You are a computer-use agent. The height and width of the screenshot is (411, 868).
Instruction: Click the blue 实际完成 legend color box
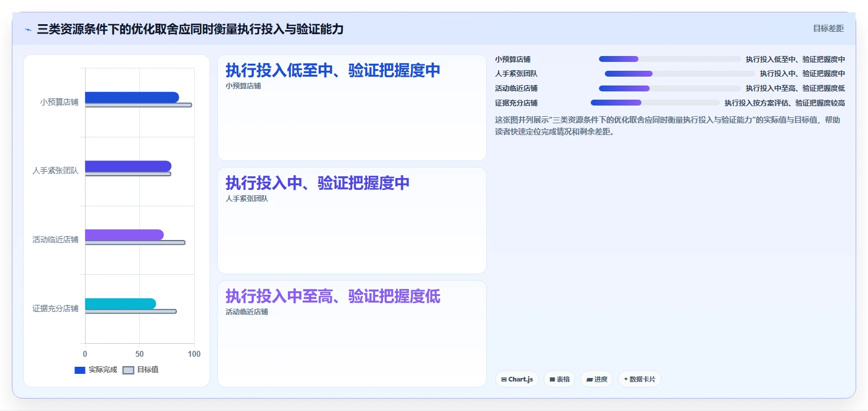(80, 370)
